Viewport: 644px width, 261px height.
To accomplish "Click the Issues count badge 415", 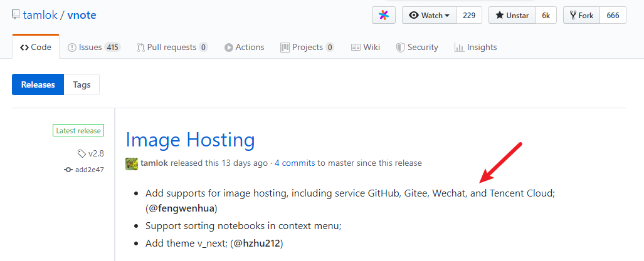I will coord(112,48).
